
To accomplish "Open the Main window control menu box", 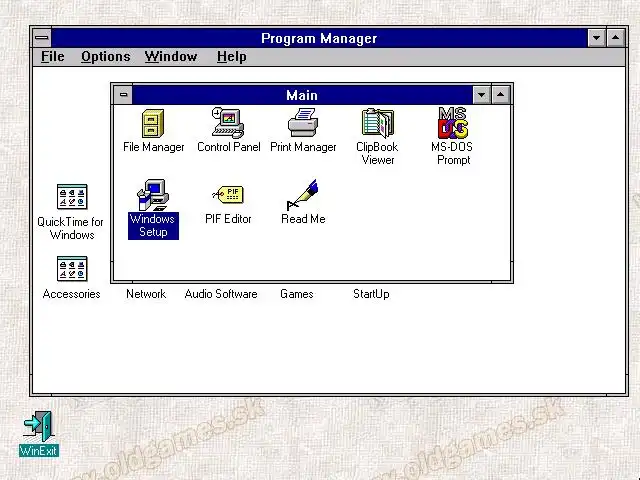I will click(x=123, y=95).
